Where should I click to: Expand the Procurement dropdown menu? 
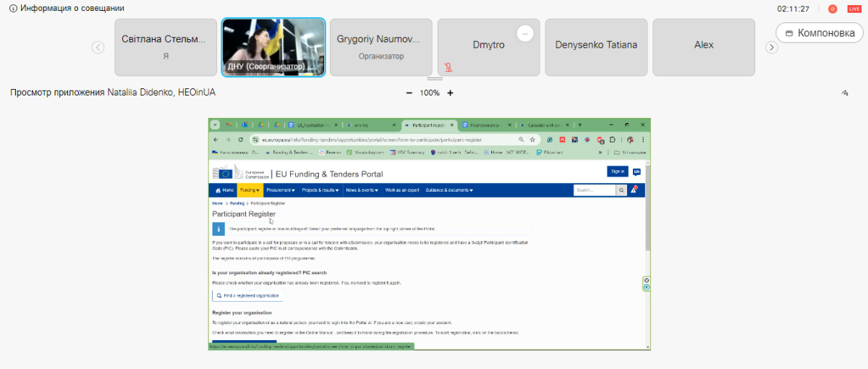(x=281, y=190)
